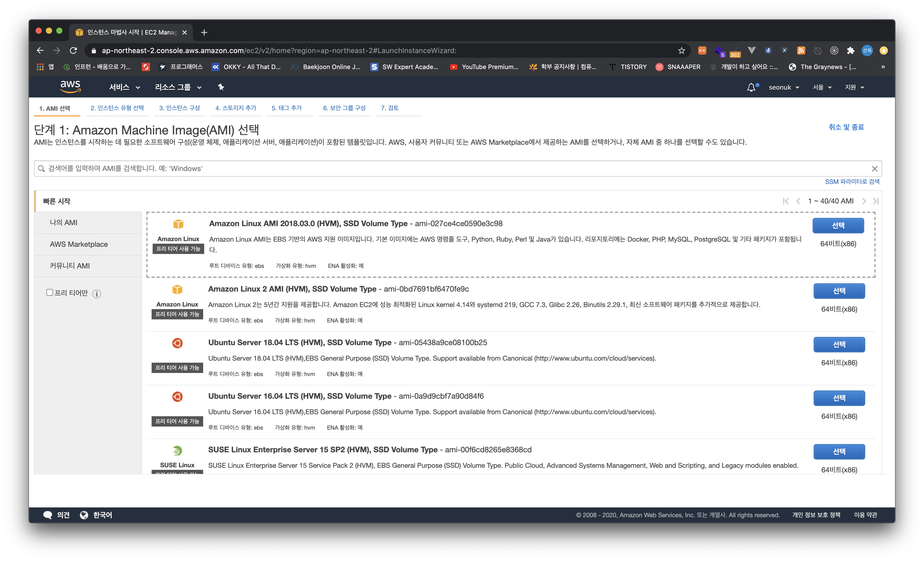924x561 pixels.
Task: Click the AWS logo home icon
Action: click(x=70, y=87)
